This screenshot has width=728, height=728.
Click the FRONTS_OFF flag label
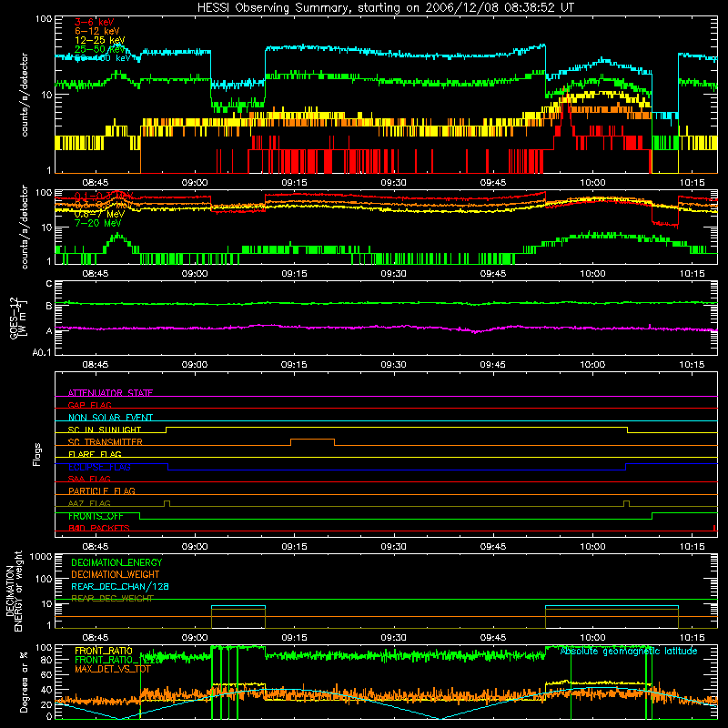coord(96,516)
